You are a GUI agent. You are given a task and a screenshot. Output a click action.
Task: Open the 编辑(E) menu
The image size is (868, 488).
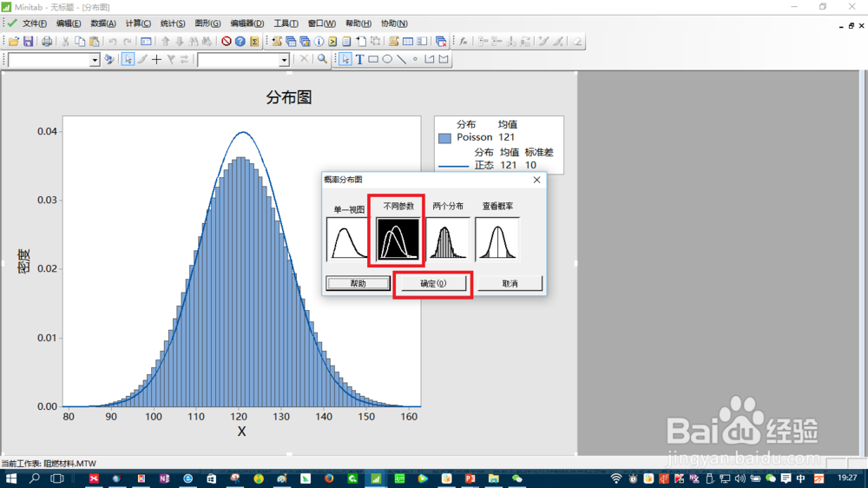[x=69, y=23]
